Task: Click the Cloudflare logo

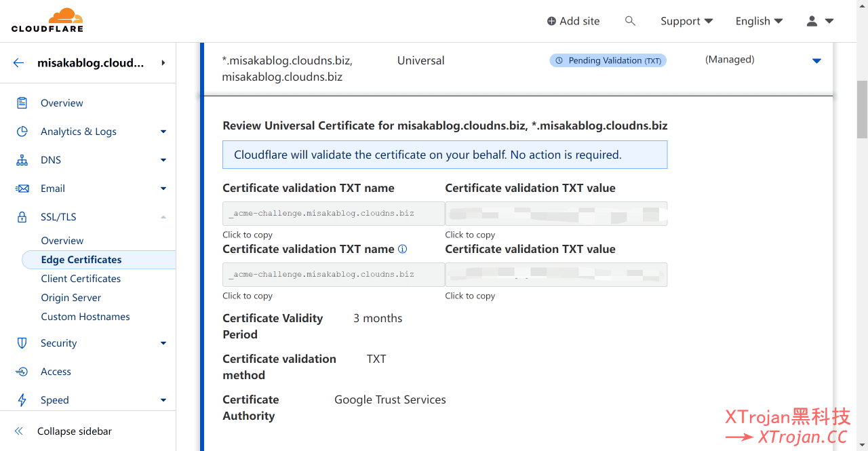Action: pos(47,20)
